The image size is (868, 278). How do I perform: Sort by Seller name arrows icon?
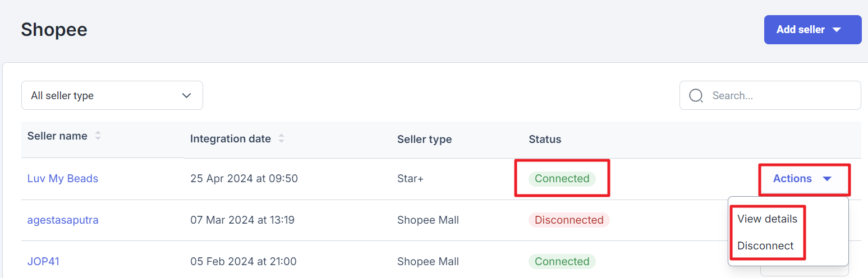coord(98,136)
